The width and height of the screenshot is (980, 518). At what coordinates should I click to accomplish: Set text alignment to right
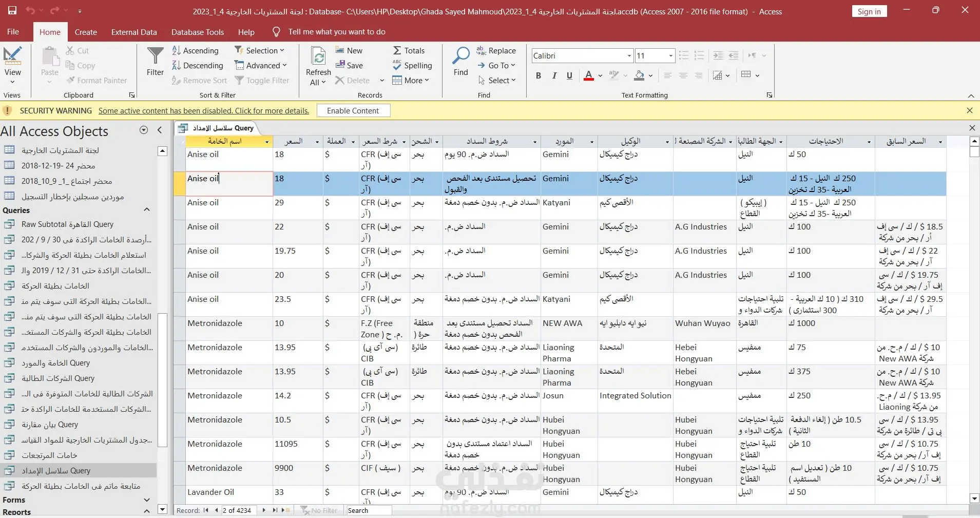(698, 75)
